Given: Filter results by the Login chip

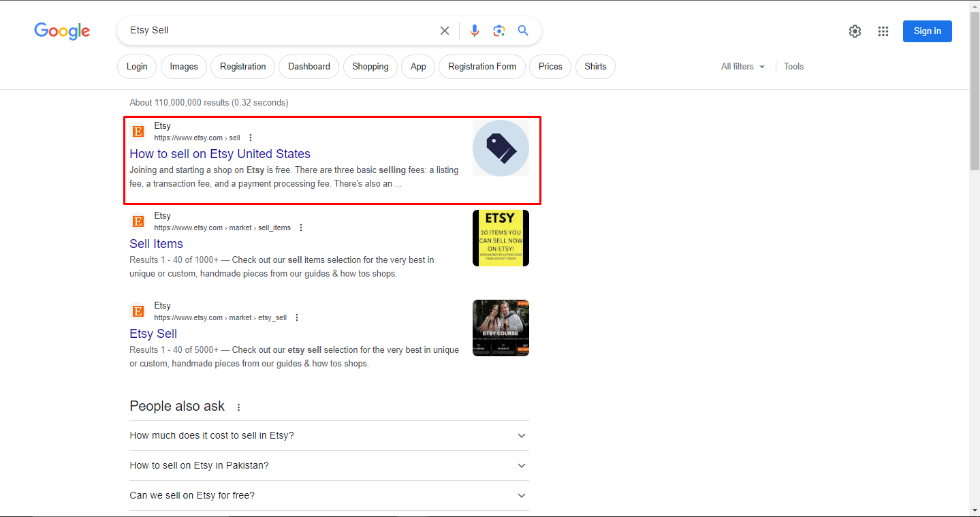Looking at the screenshot, I should tap(137, 67).
